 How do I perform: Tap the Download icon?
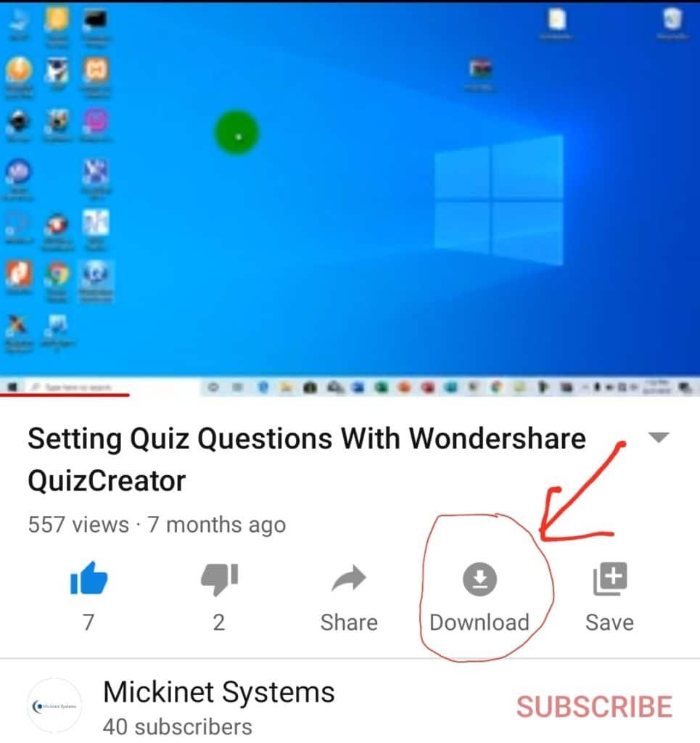point(479,578)
